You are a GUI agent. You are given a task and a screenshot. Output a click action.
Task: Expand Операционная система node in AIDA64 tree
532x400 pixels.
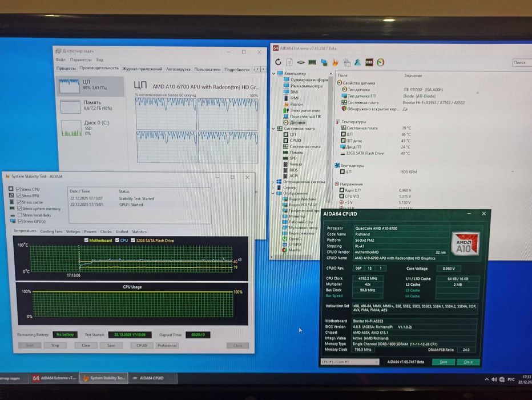click(x=273, y=182)
